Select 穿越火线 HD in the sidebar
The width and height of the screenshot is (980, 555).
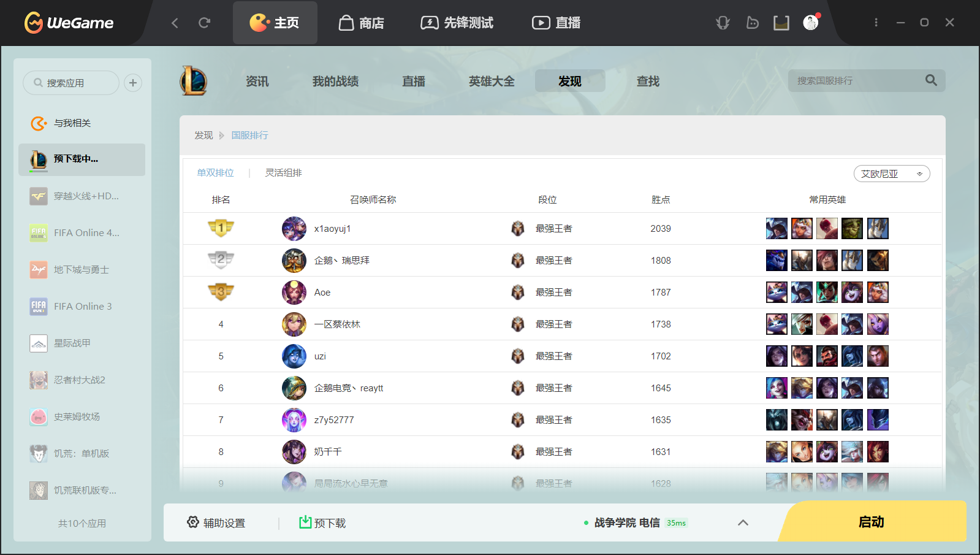pos(82,196)
